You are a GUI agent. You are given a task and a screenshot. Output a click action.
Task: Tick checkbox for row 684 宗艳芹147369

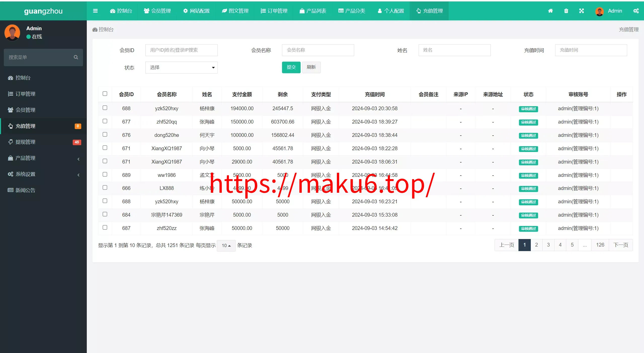tap(105, 214)
